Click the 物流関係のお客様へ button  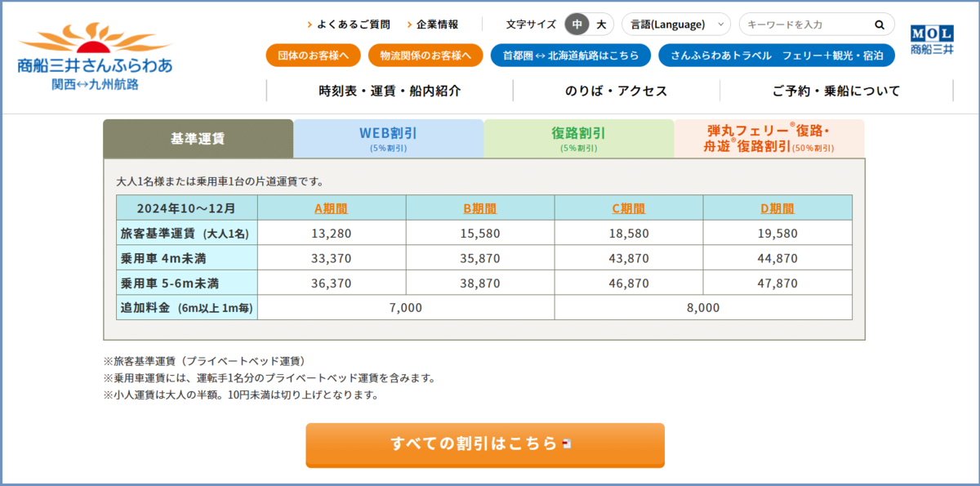tap(425, 56)
